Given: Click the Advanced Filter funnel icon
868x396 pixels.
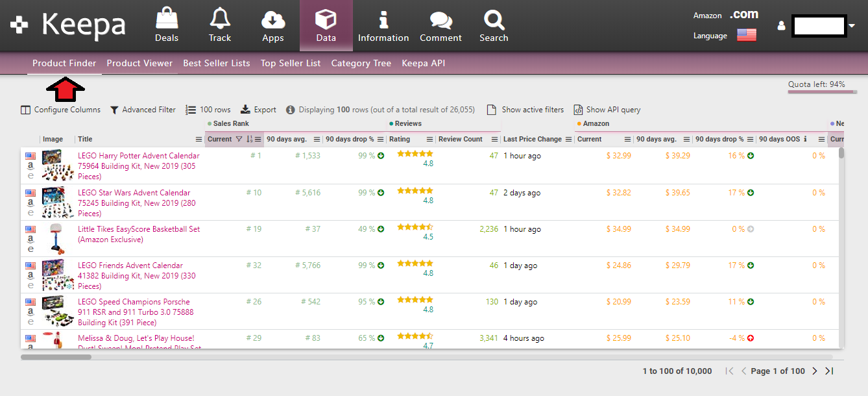Looking at the screenshot, I should click(114, 110).
